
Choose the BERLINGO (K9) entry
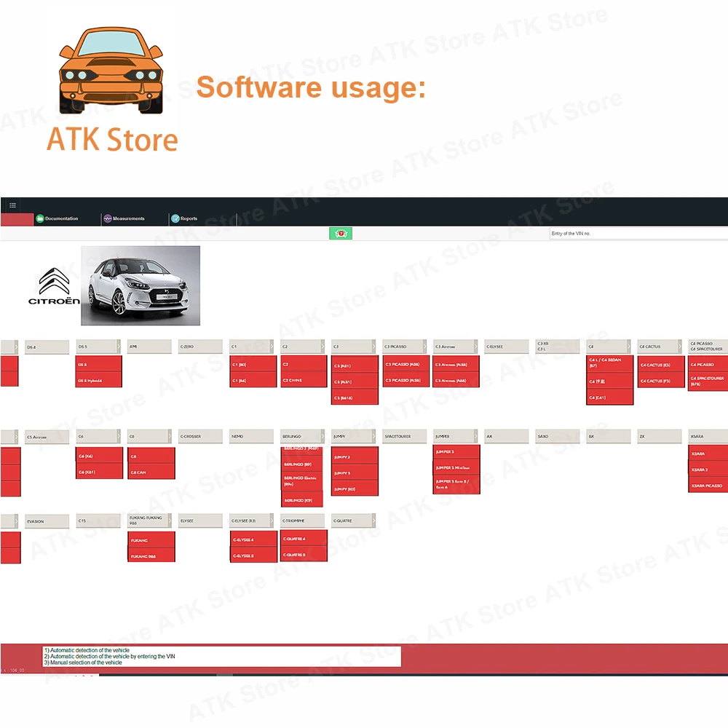tap(302, 500)
